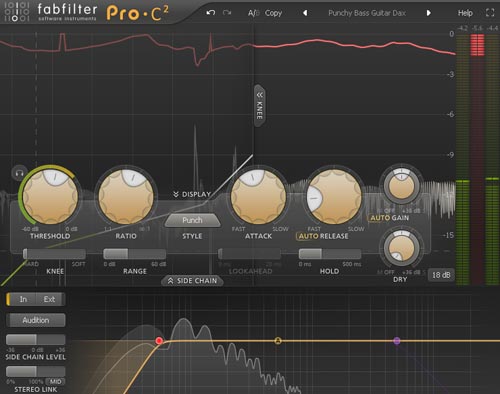Click the gain reduction level meter
The width and height of the screenshot is (500, 394).
click(477, 159)
